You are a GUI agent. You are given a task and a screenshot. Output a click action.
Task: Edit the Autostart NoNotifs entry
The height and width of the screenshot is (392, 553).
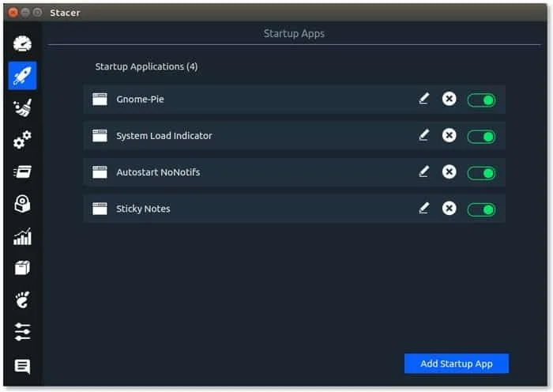424,171
